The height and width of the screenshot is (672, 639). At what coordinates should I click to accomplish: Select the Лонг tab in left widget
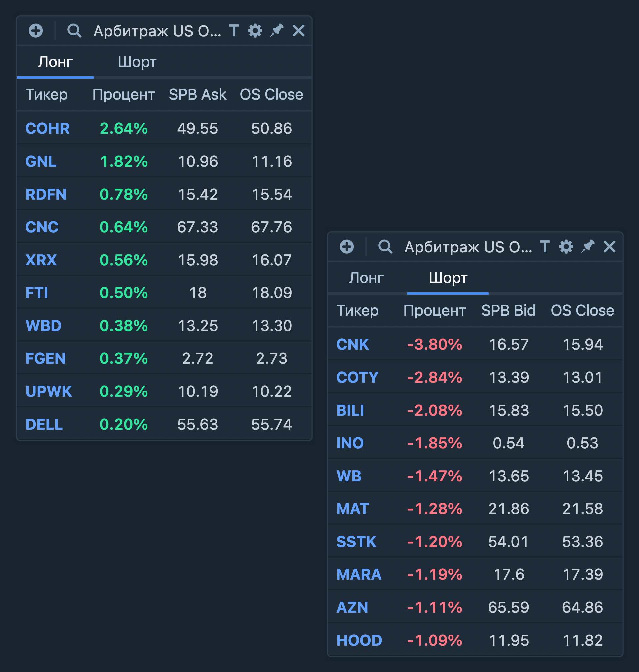55,62
